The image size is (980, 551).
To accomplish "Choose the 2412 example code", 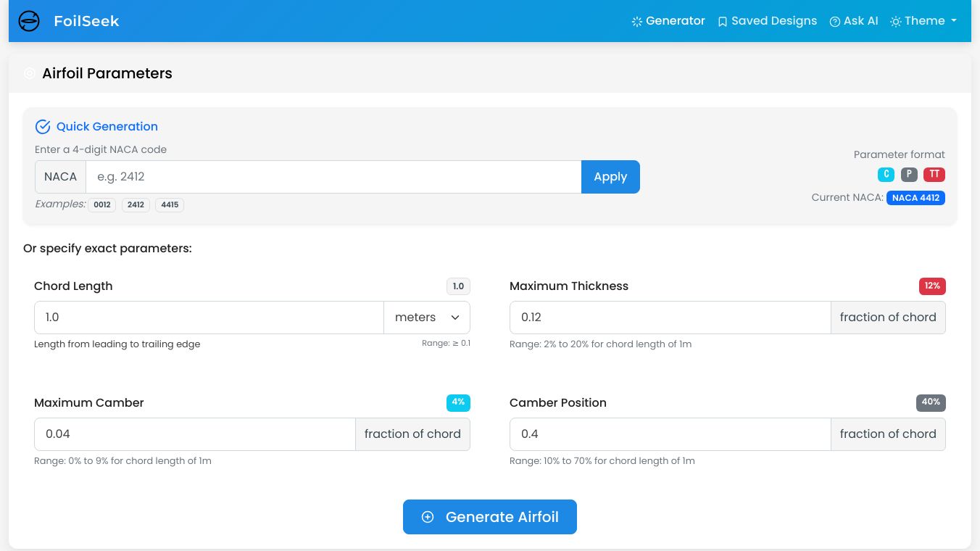I will [x=136, y=205].
